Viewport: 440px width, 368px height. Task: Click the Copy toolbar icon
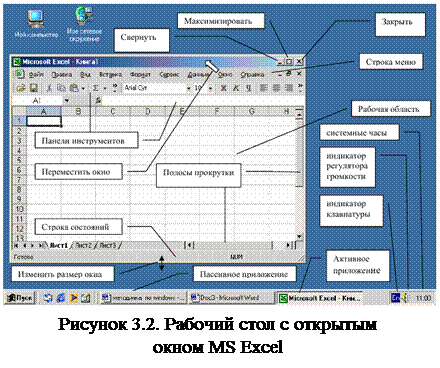[x=61, y=88]
